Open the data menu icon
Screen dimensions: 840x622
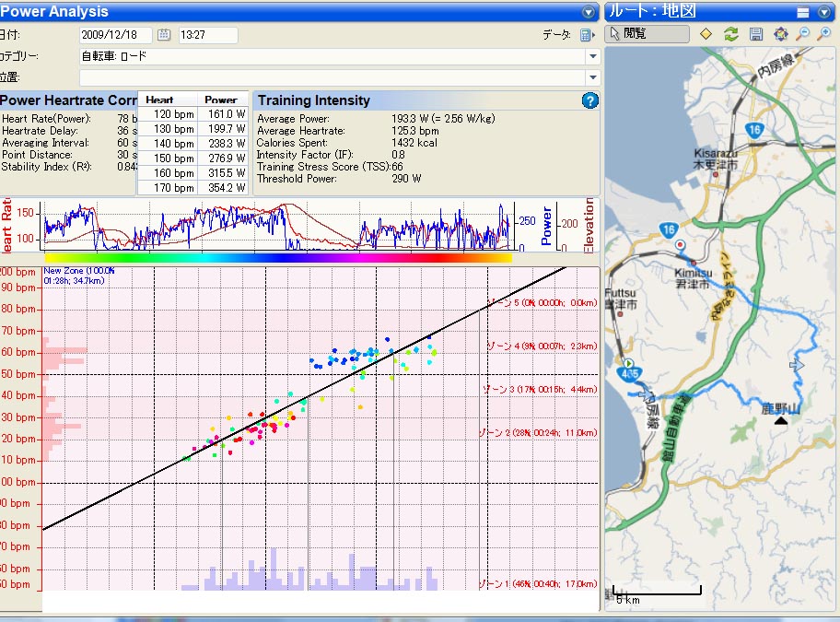(x=588, y=35)
